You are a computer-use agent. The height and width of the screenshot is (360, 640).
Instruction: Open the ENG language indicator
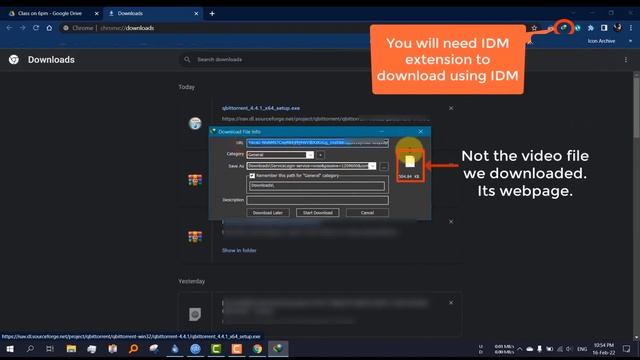[582, 349]
